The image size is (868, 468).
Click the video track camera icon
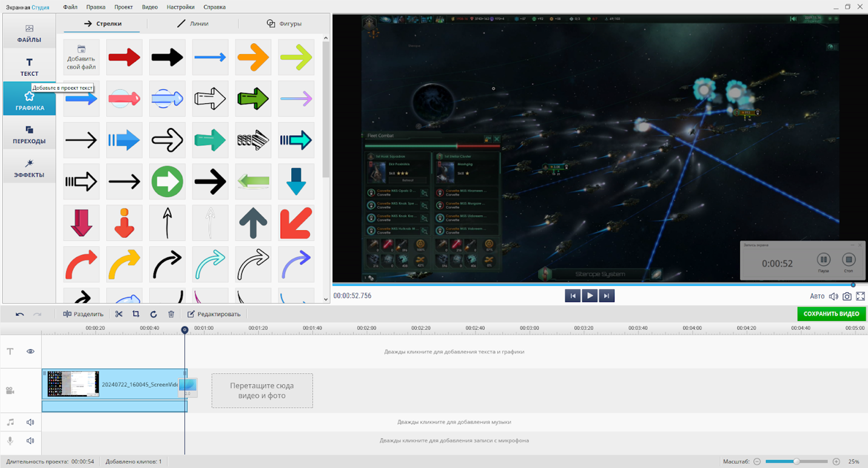pyautogui.click(x=10, y=391)
